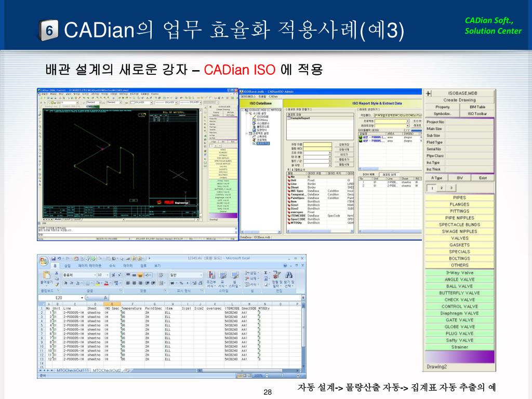Click horizontal scrollbar under column list
Viewport: 532px width, 399px height.
click(320, 231)
